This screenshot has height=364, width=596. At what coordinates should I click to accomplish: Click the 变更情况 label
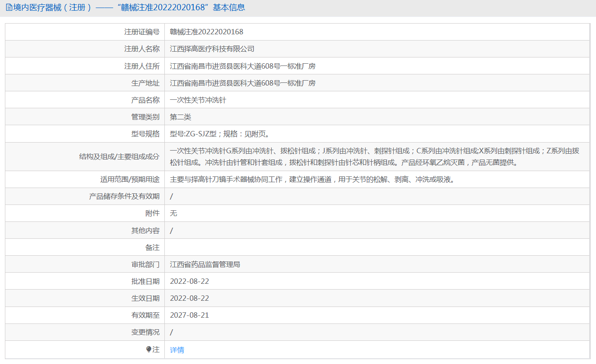pyautogui.click(x=145, y=332)
